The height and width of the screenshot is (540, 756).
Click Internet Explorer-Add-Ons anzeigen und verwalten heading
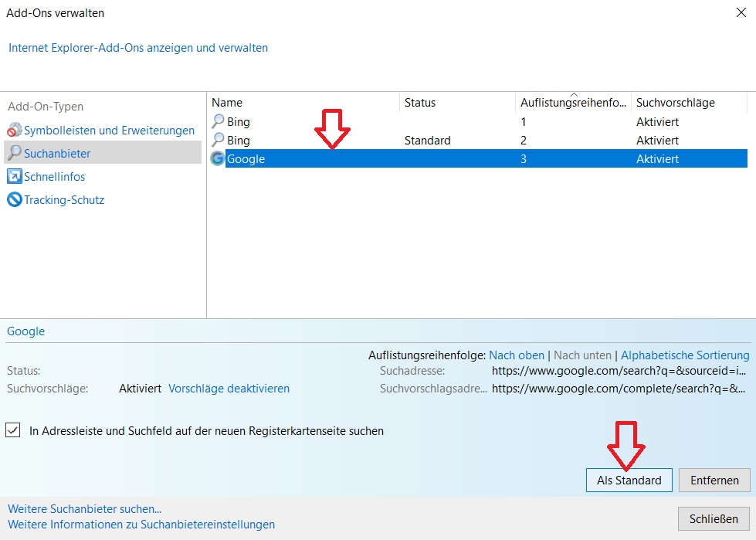point(138,48)
